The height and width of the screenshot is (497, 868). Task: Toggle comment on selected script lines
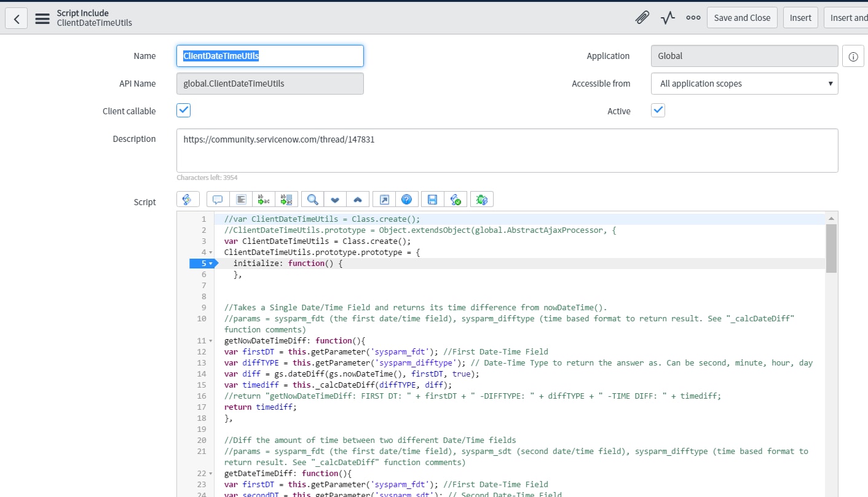point(218,200)
